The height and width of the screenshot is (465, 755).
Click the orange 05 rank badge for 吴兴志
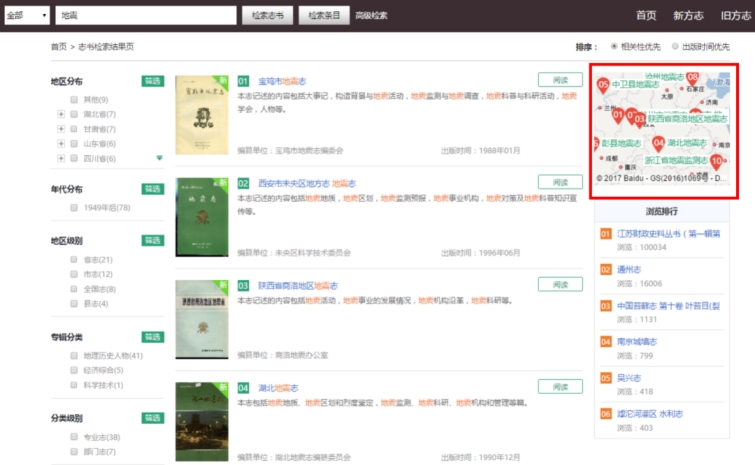click(x=606, y=377)
